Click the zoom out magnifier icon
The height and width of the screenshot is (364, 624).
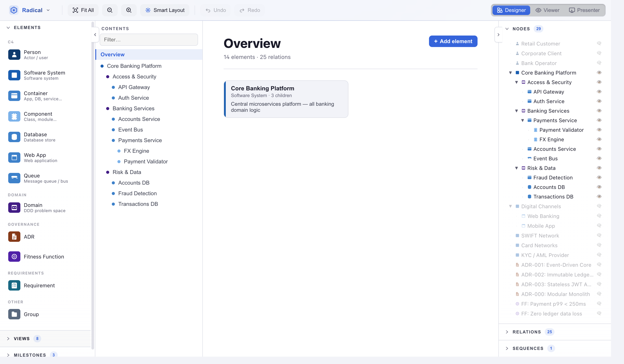[110, 10]
